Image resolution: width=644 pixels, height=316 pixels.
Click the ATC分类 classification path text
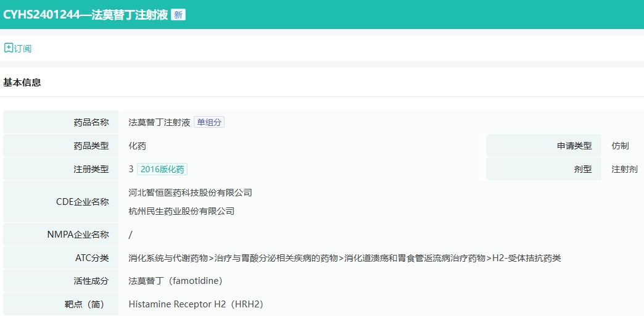click(x=345, y=259)
